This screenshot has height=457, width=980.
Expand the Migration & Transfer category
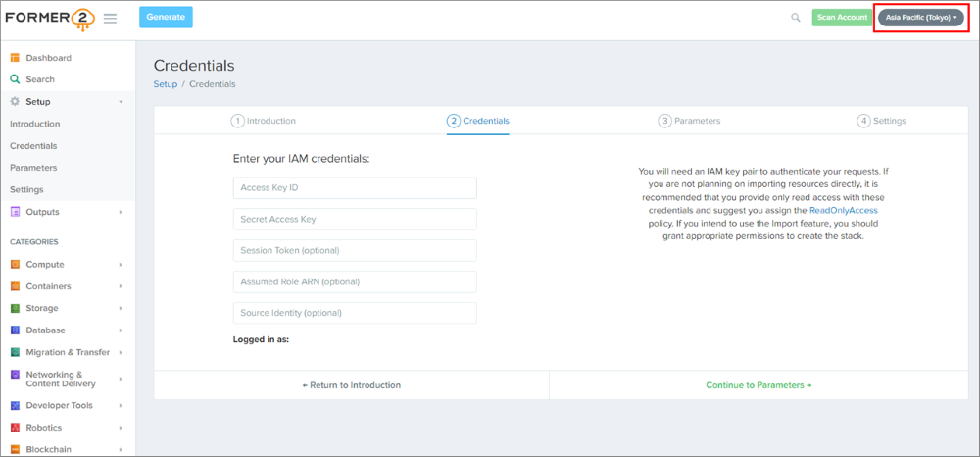121,352
